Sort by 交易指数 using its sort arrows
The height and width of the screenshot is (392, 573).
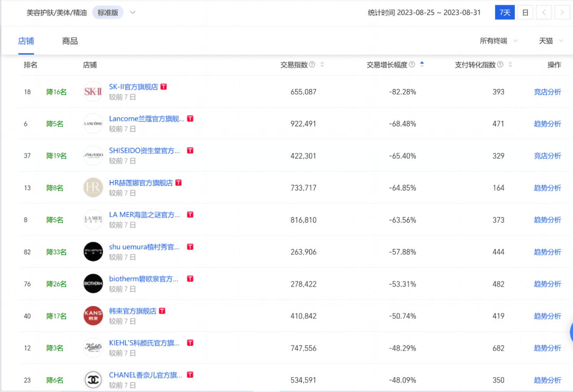click(322, 65)
